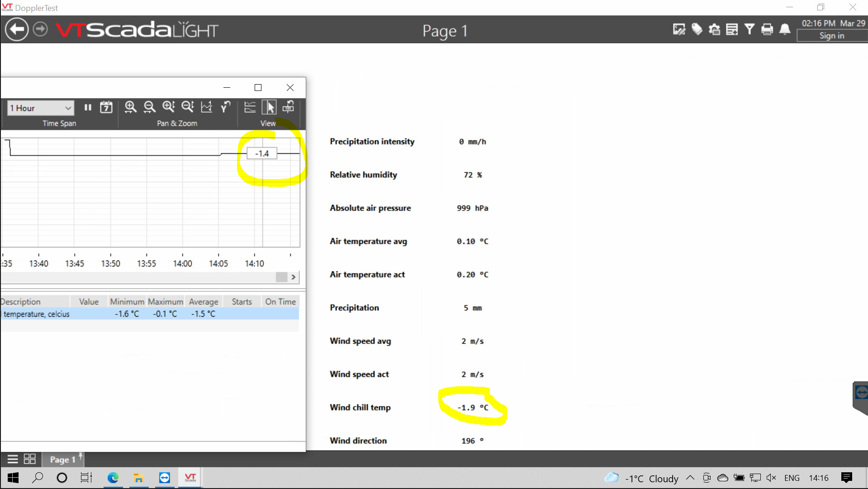Zoom in on the trend time axis
The image size is (868, 489).
click(x=130, y=107)
